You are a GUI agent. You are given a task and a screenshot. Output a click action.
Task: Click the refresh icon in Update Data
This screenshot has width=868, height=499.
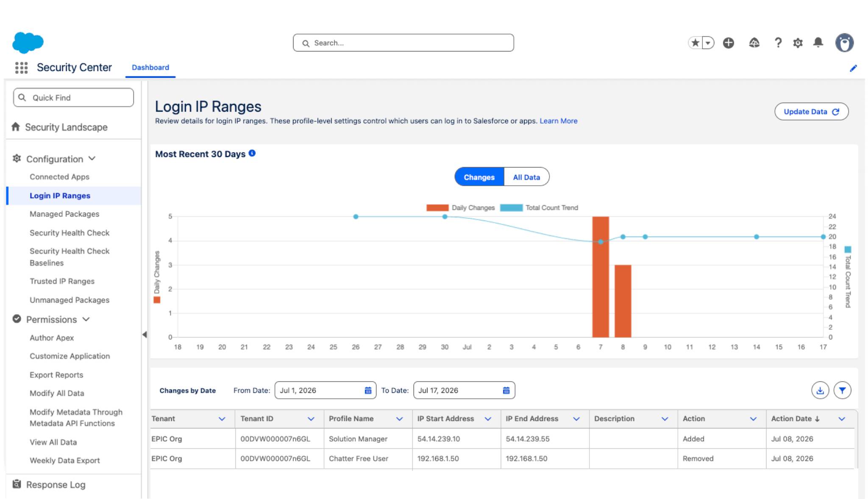tap(835, 112)
